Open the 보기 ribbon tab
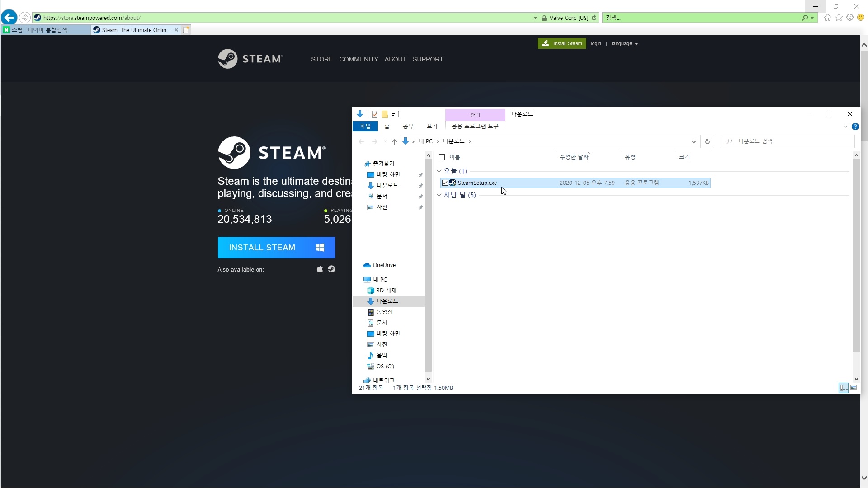 (x=432, y=127)
